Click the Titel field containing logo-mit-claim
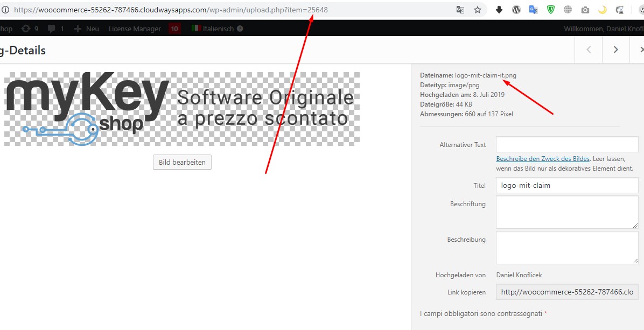The width and height of the screenshot is (644, 330). tap(567, 185)
